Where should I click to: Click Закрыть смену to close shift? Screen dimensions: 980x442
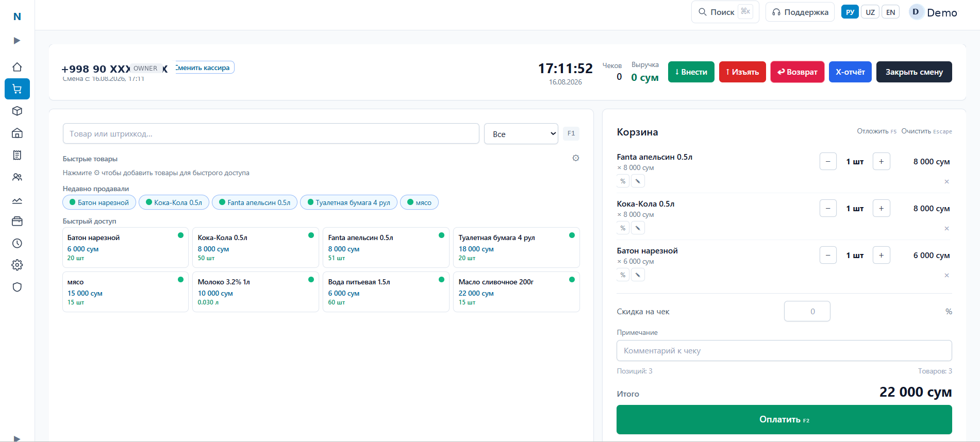pos(914,72)
